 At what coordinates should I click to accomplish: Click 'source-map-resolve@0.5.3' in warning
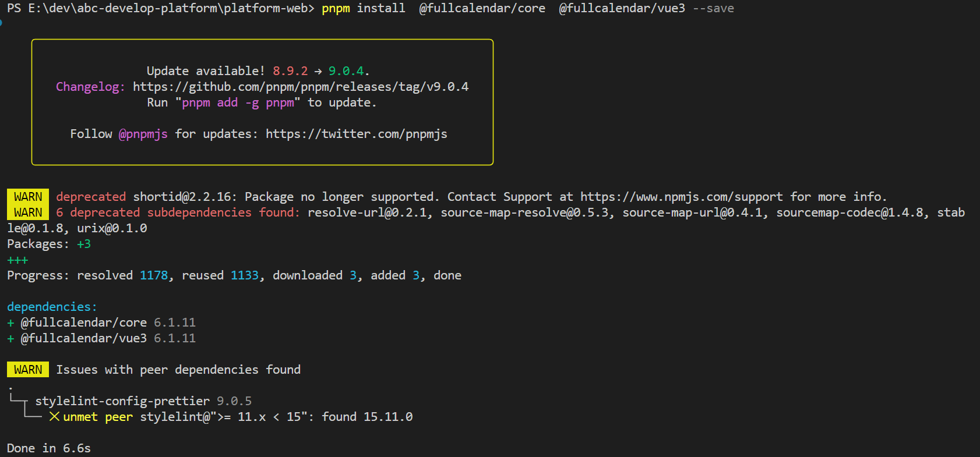(524, 212)
